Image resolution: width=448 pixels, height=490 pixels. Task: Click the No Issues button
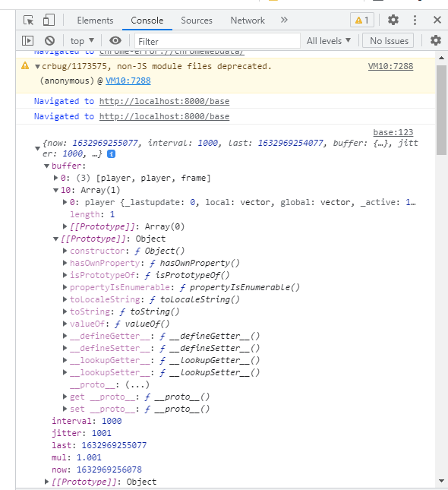pos(388,40)
